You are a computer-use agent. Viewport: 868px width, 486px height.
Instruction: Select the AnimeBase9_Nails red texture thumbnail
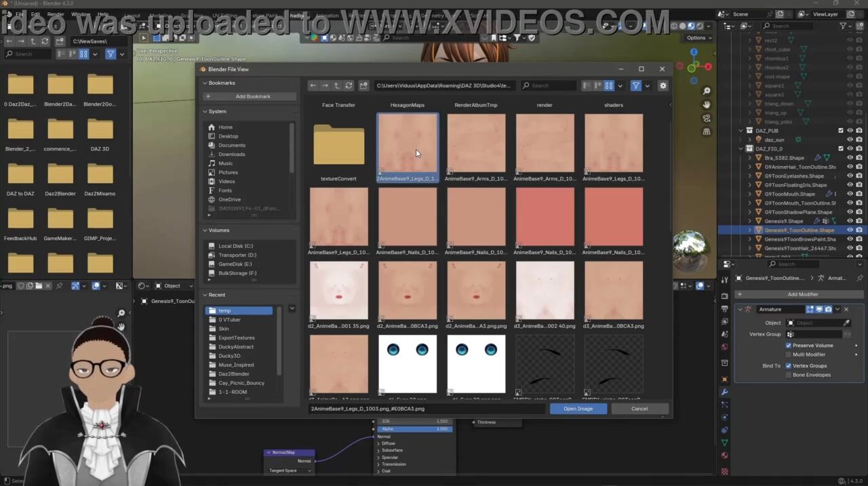545,217
